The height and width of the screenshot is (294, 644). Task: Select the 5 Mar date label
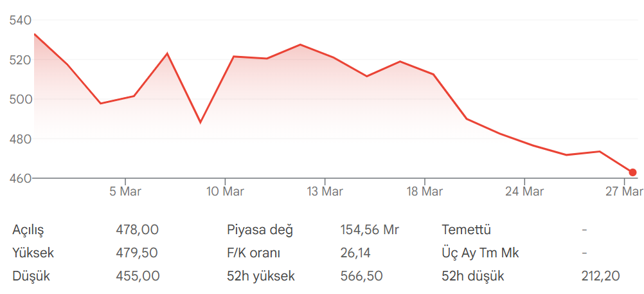(125, 191)
